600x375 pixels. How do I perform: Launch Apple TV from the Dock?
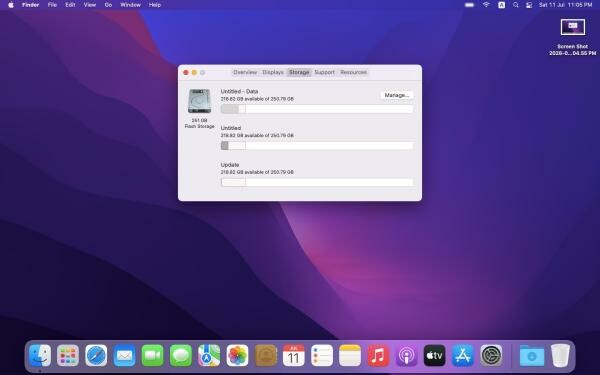434,355
